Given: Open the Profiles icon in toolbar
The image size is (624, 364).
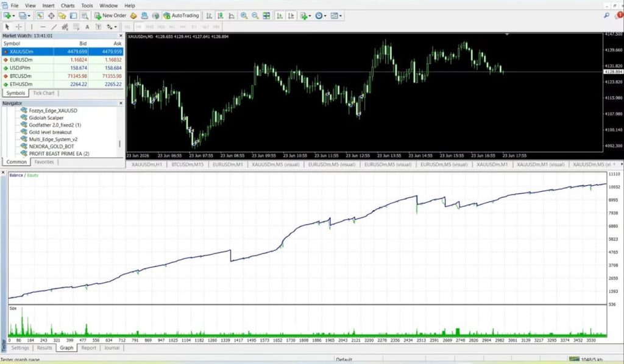Looking at the screenshot, I should (23, 15).
